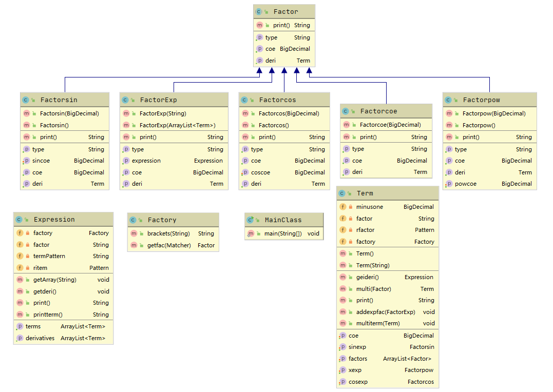Screen dimensions: 553x392
Task: Click the lock icon beside factory in Expression
Action: pyautogui.click(x=28, y=233)
